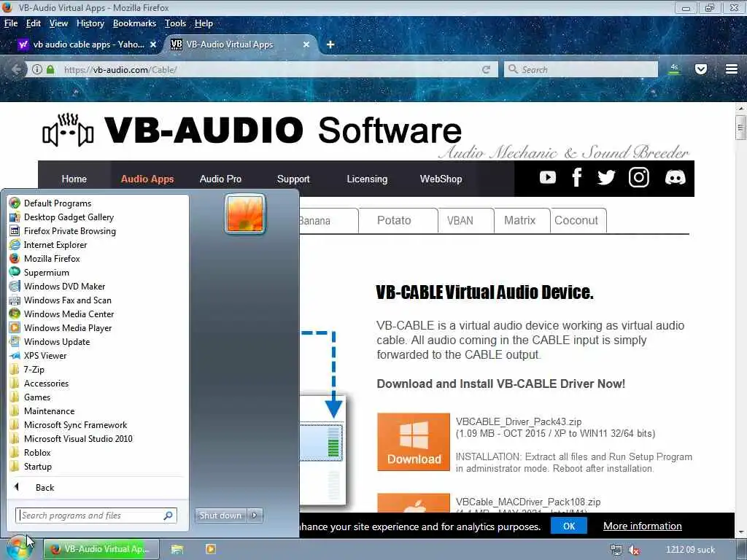The height and width of the screenshot is (560, 747).
Task: Open the History menu
Action: pyautogui.click(x=90, y=23)
